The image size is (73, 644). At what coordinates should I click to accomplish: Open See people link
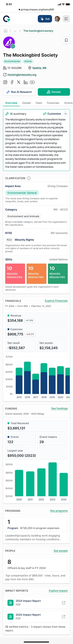(60, 551)
